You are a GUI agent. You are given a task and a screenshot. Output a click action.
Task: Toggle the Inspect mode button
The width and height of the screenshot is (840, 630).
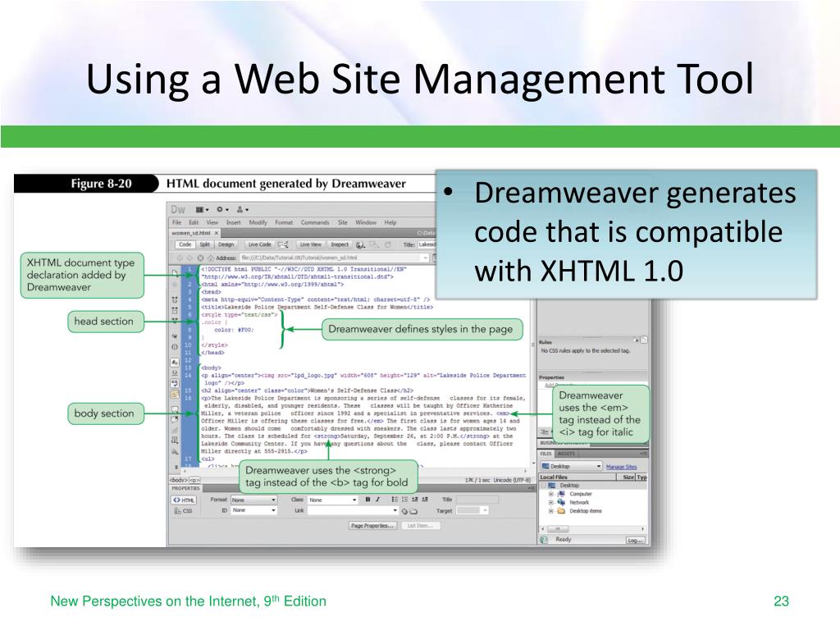pyautogui.click(x=340, y=244)
